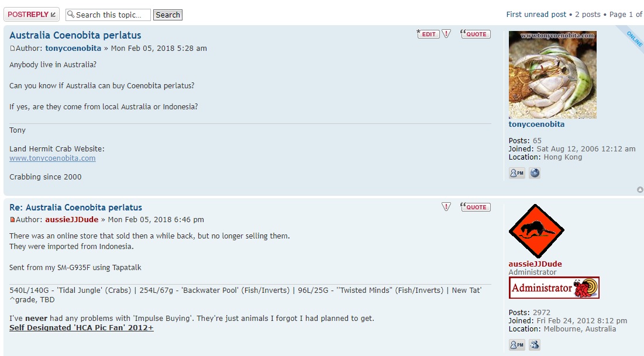Go to the First unread post link
The height and width of the screenshot is (356, 644).
[536, 14]
